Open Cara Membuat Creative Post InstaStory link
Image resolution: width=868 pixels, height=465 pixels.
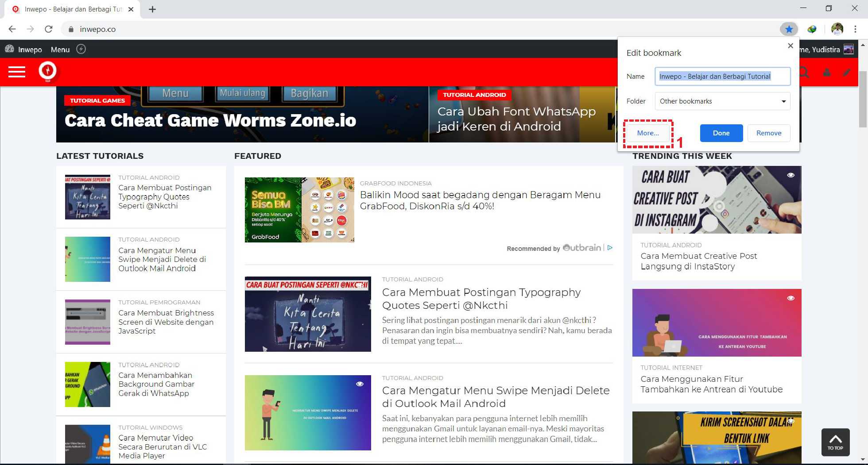point(699,261)
